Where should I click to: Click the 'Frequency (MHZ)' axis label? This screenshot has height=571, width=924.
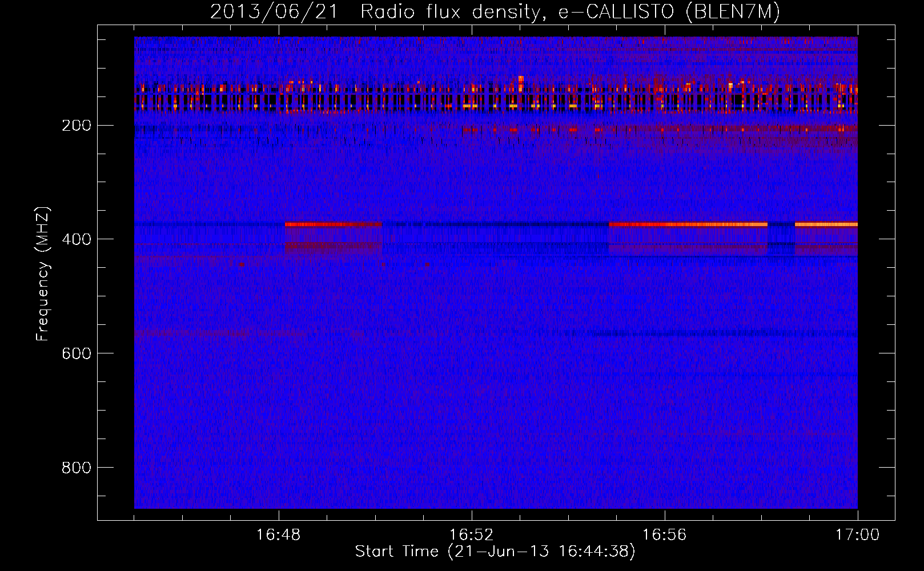tap(43, 274)
